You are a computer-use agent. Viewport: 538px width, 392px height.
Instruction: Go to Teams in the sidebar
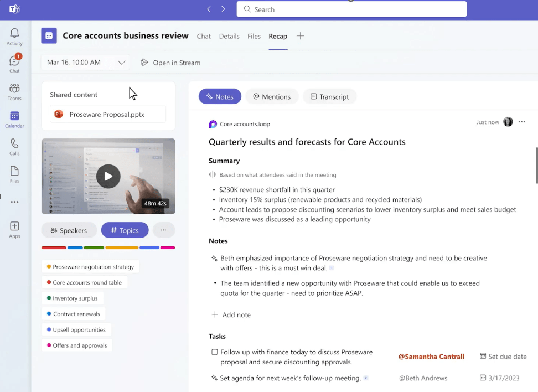14,91
